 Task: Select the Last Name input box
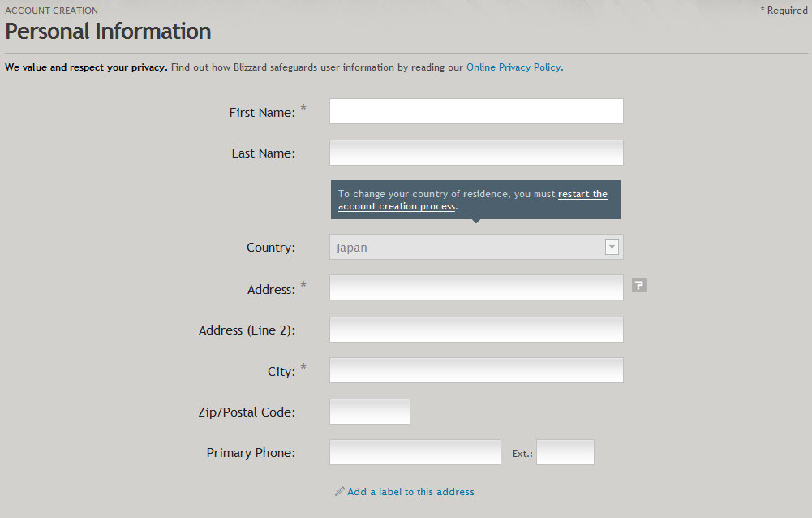[x=476, y=153]
